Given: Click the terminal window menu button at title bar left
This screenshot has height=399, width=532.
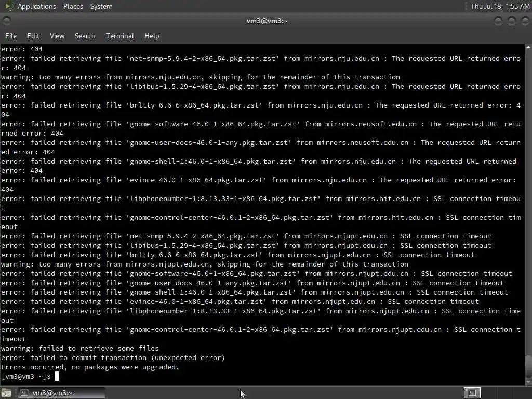Looking at the screenshot, I should pyautogui.click(x=6, y=21).
